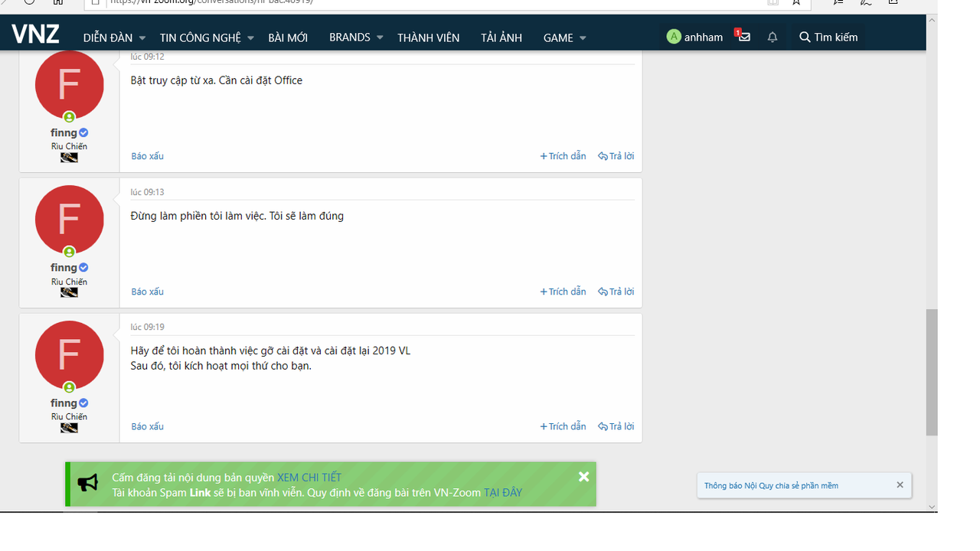This screenshot has height=551, width=980.
Task: Reply to the 09:13 post via Trả lời
Action: [x=616, y=292]
